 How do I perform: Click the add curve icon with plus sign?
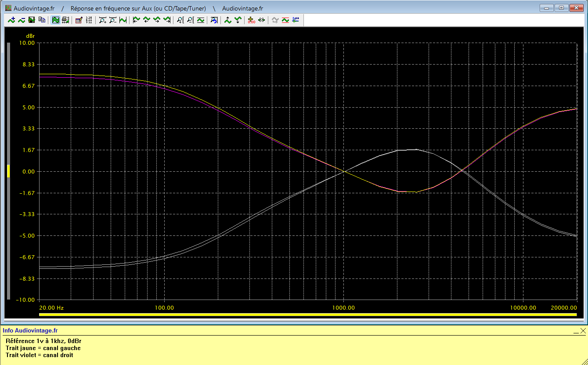[x=11, y=20]
